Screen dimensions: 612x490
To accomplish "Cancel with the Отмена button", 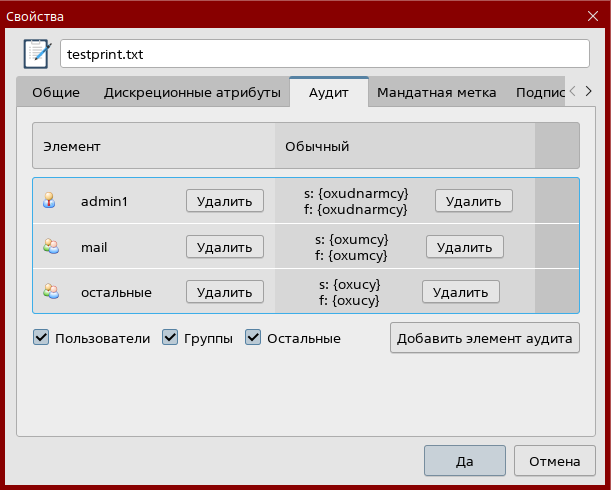I will coord(554,461).
